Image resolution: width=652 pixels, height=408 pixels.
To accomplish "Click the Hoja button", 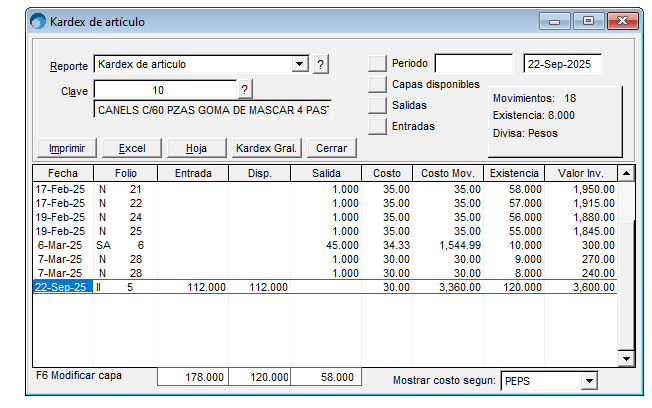I will (x=196, y=148).
